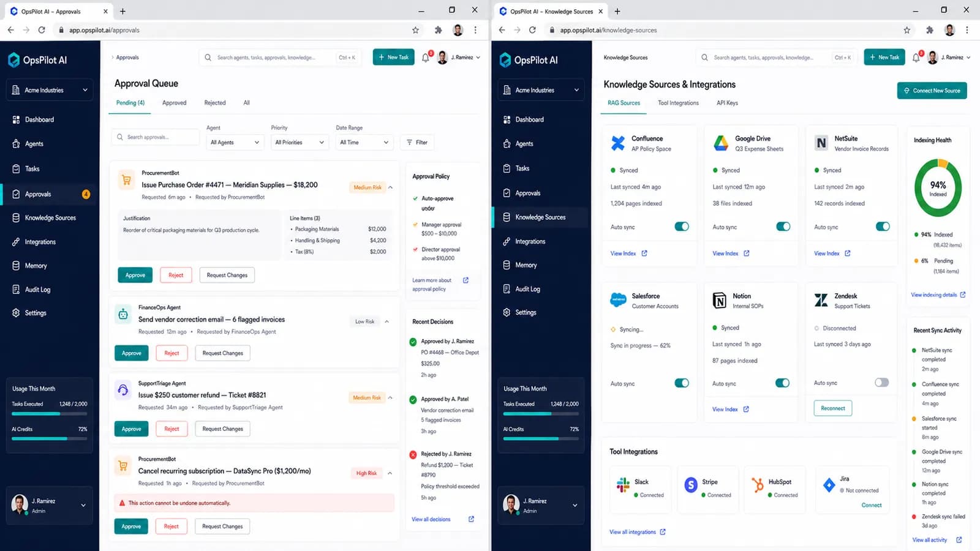Open the Acme Industries selector in the Approvals window
This screenshot has width=980, height=551.
[50, 90]
